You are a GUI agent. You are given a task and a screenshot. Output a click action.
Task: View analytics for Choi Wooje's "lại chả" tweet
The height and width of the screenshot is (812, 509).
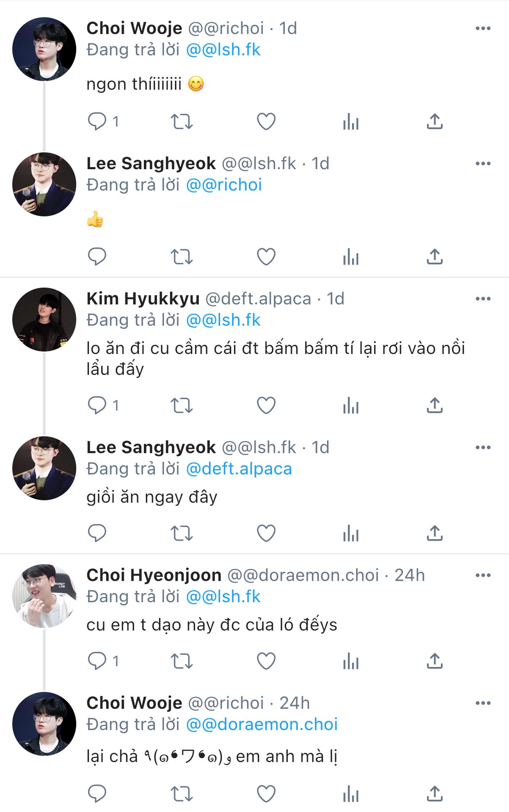351,794
